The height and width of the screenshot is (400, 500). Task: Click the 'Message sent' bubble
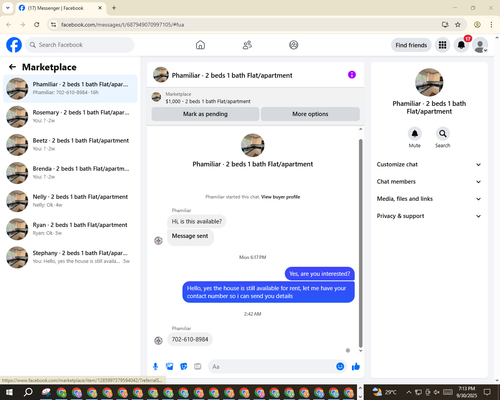tap(190, 236)
